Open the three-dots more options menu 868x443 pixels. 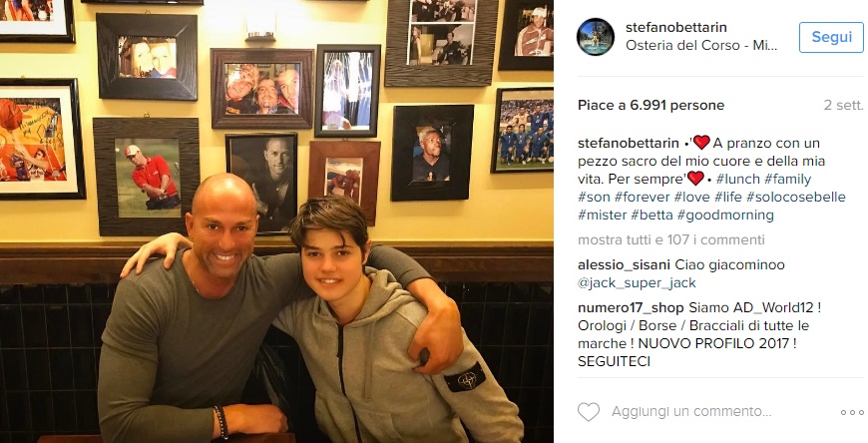[852, 412]
